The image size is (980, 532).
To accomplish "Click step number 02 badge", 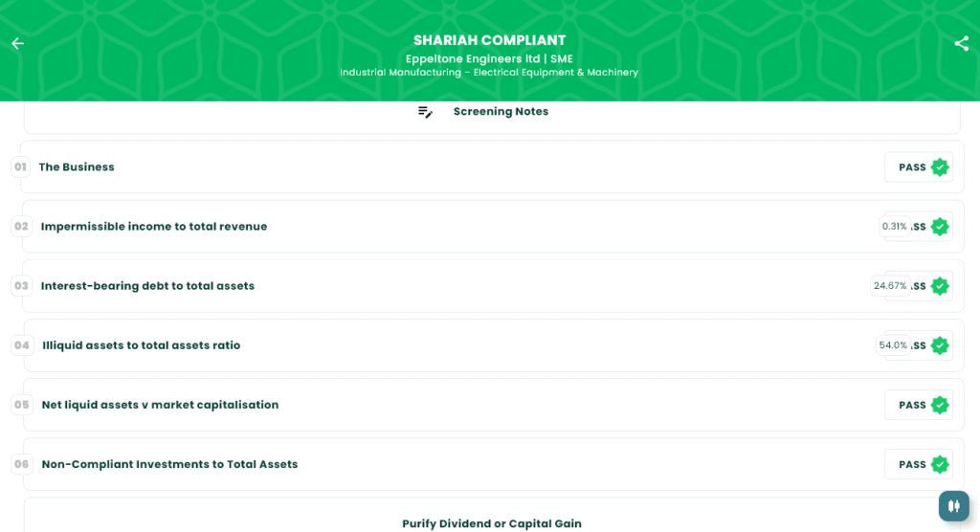I will (21, 227).
